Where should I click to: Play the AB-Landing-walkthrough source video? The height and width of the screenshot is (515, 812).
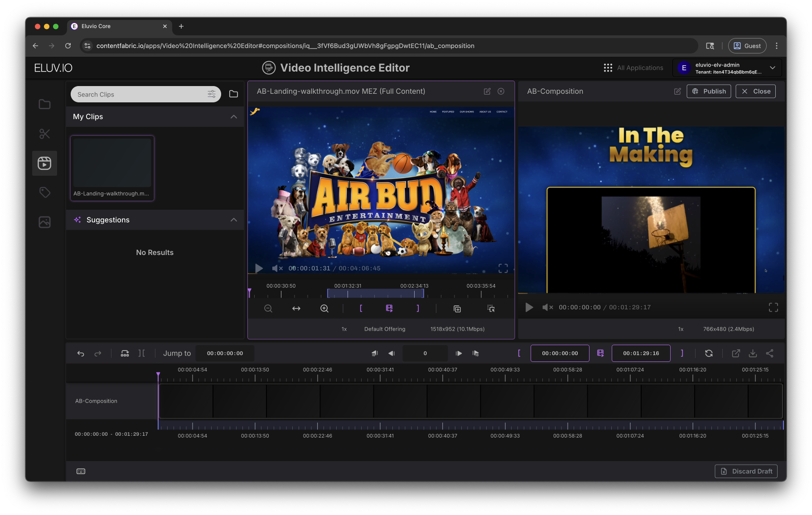(x=259, y=268)
